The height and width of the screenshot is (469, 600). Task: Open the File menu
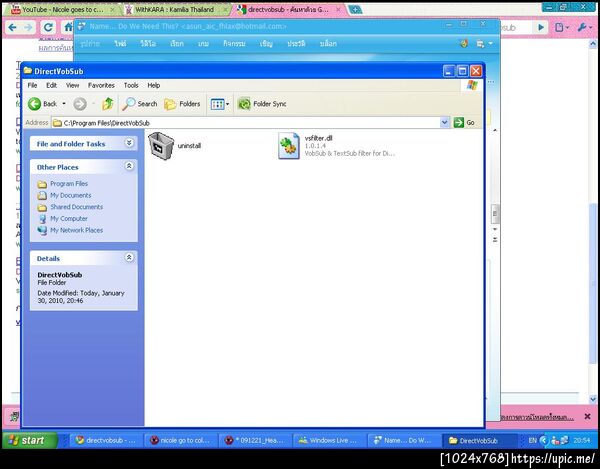33,85
